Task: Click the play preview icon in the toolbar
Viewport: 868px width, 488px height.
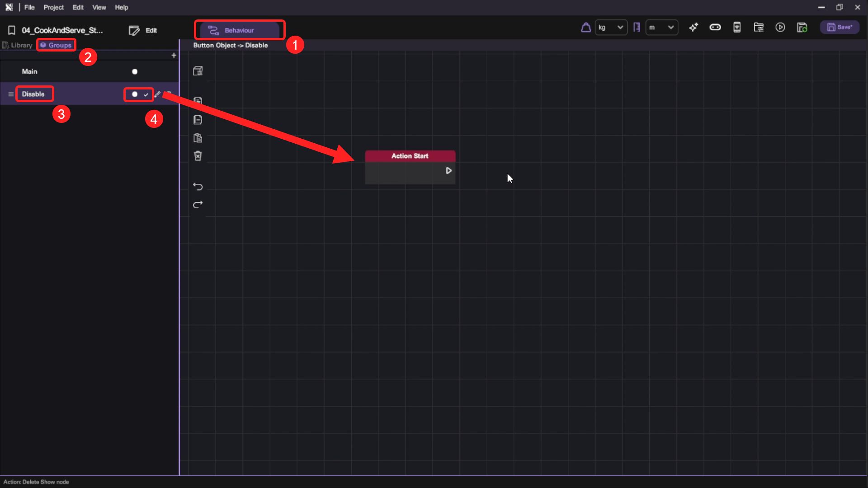Action: coord(780,28)
